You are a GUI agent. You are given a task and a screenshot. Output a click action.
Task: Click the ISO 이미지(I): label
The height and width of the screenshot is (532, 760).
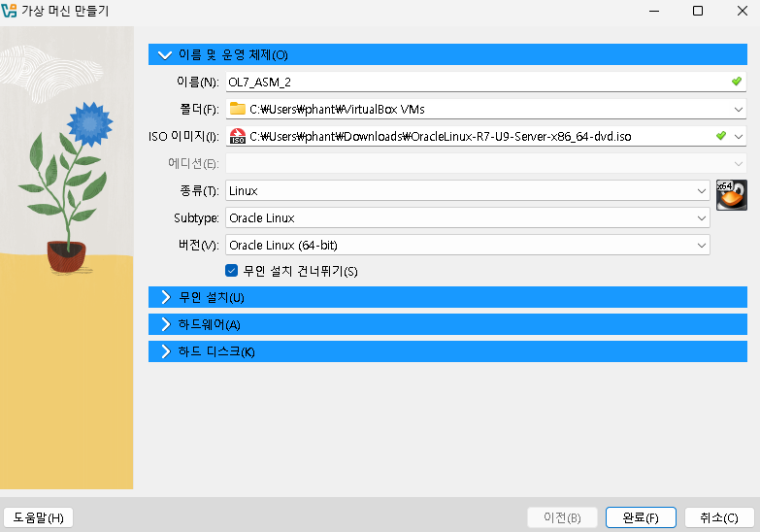(183, 136)
